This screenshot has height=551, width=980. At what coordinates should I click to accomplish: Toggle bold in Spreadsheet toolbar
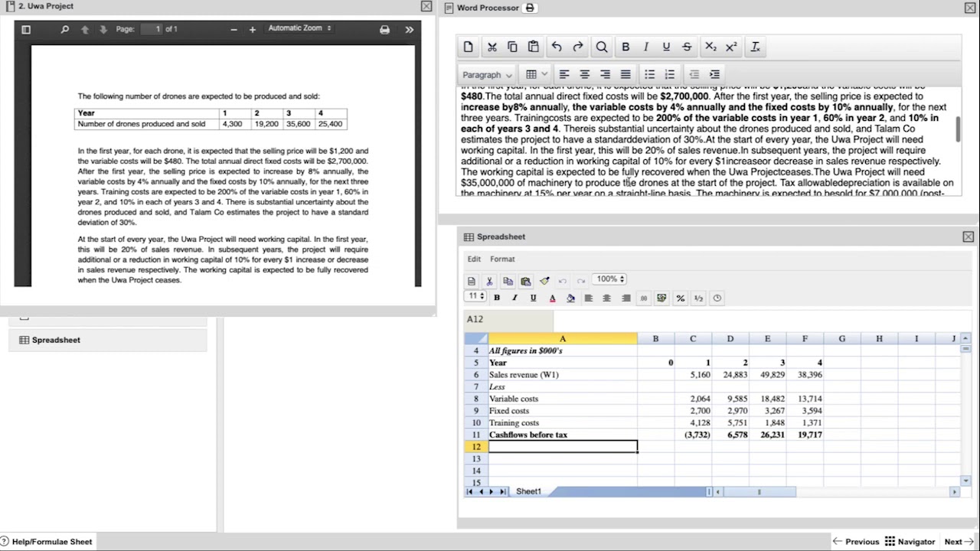pyautogui.click(x=497, y=298)
